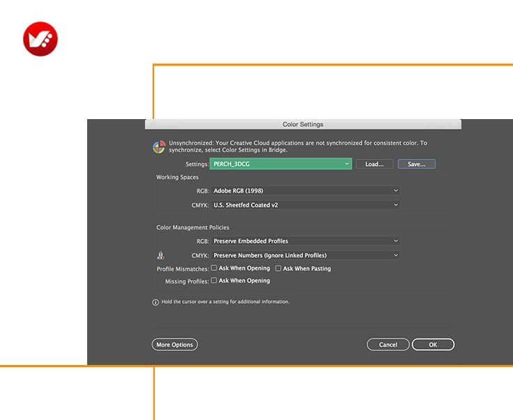The image size is (513, 420).
Task: Click the Cancel button
Action: [x=388, y=345]
